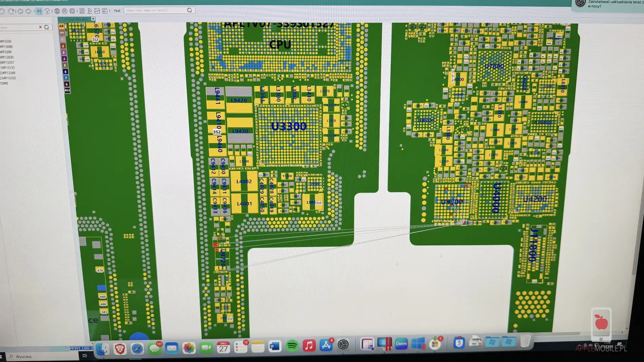Close the iPhone board tab
The width and height of the screenshot is (644, 362).
point(93,19)
